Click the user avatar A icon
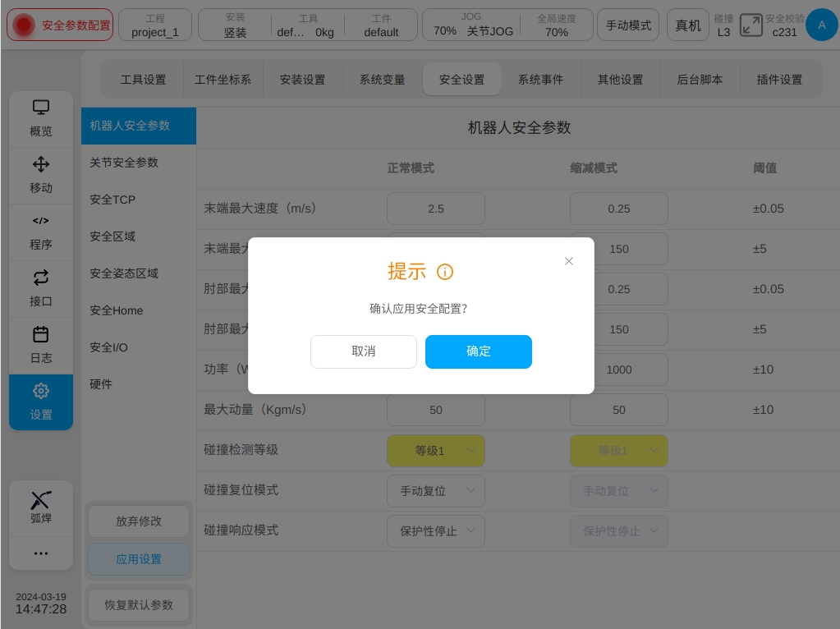 821,25
